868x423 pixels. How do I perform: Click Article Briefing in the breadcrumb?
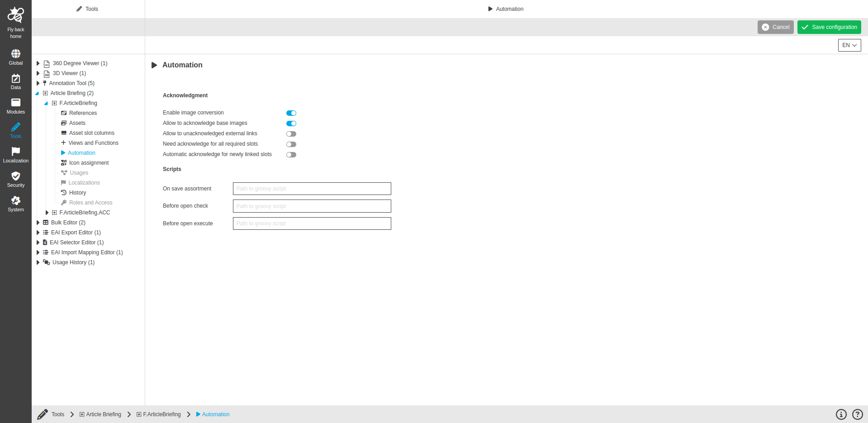(104, 414)
